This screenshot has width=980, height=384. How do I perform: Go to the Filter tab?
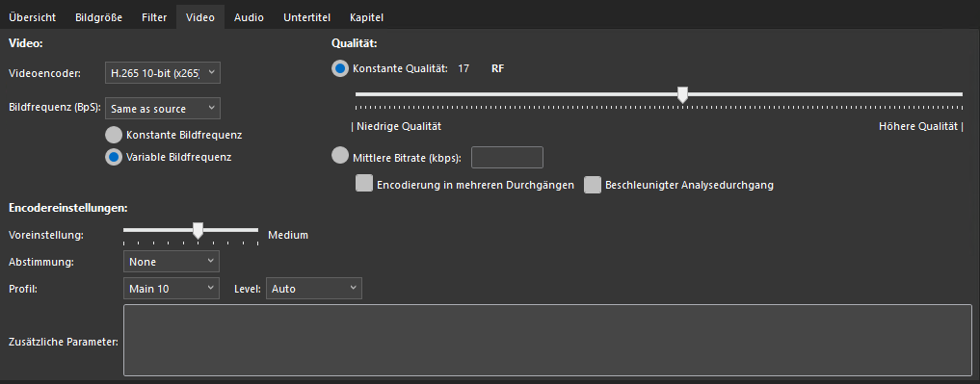(154, 17)
